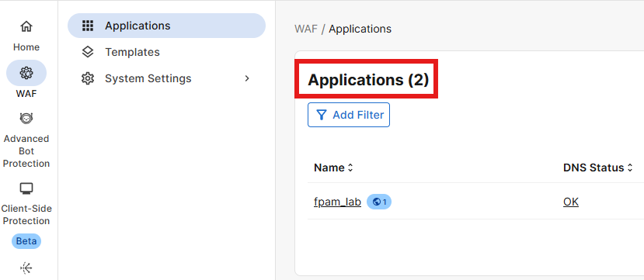Click the funnel icon in Add Filter
Viewport: 644px width, 280px height.
(x=322, y=115)
